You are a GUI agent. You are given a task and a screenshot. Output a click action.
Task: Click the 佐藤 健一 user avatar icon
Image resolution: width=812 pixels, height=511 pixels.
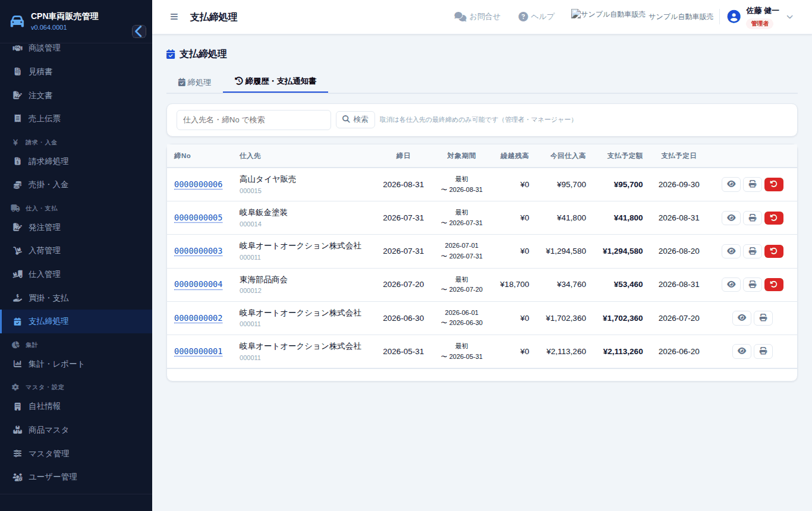[x=734, y=17]
